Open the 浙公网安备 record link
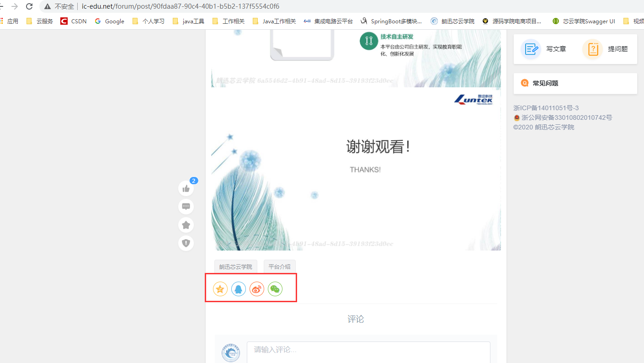644x363 pixels. click(566, 117)
